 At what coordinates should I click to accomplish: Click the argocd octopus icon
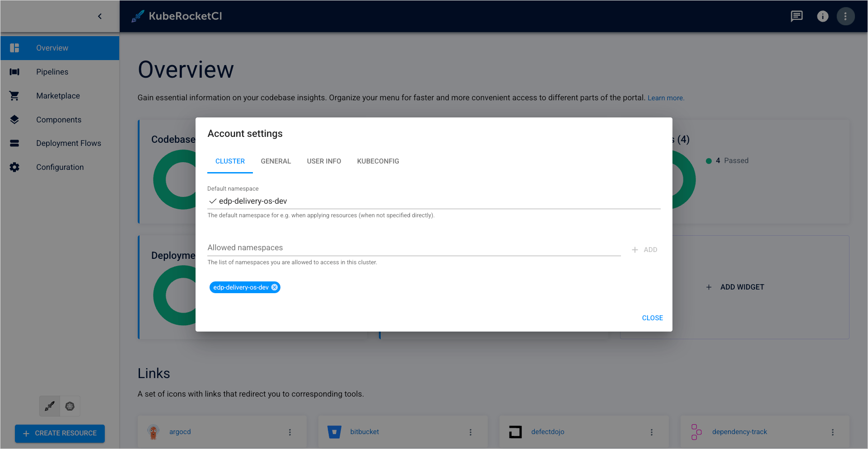154,432
